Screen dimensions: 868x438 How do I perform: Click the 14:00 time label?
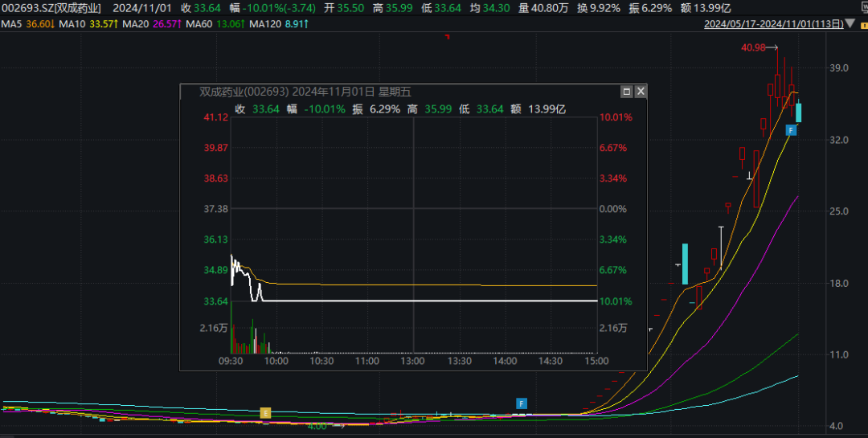[505, 361]
